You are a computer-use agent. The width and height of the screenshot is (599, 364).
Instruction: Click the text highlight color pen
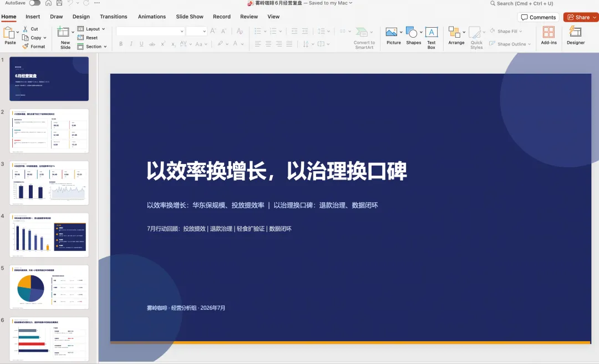tap(220, 44)
